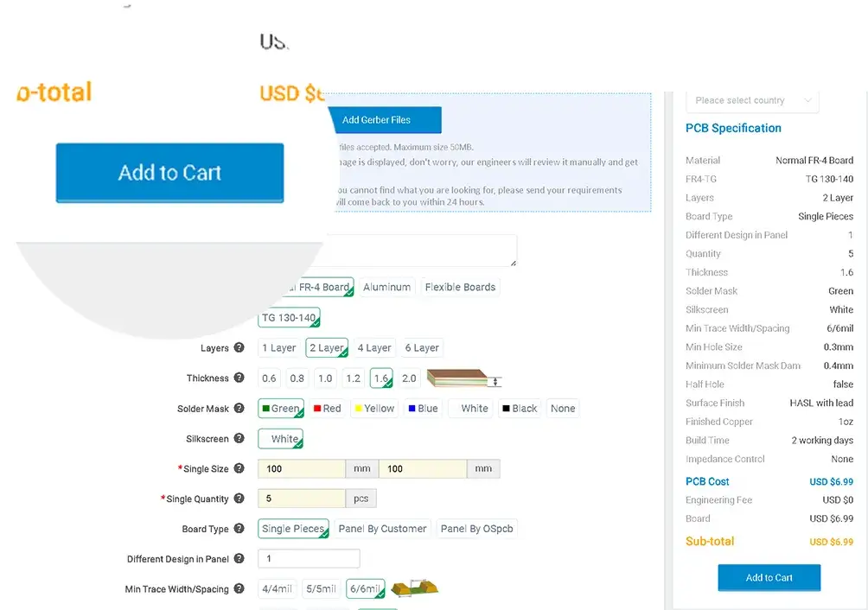Select the Aluminum material option

386,287
